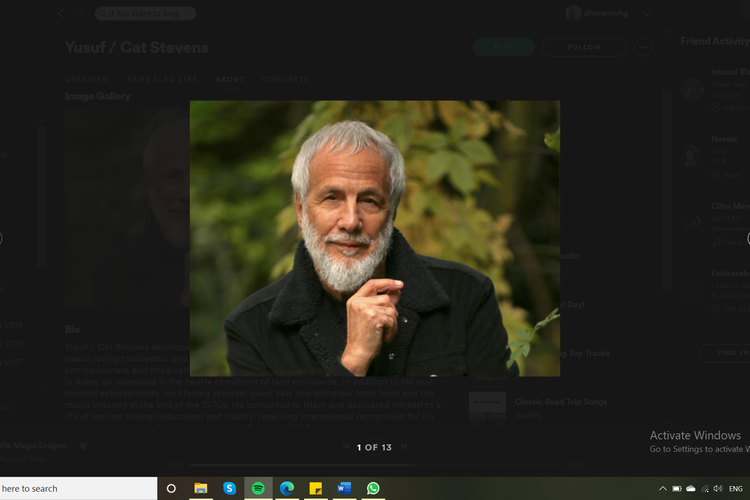750x500 pixels.
Task: Go to the previous gallery image
Action: [x=346, y=447]
